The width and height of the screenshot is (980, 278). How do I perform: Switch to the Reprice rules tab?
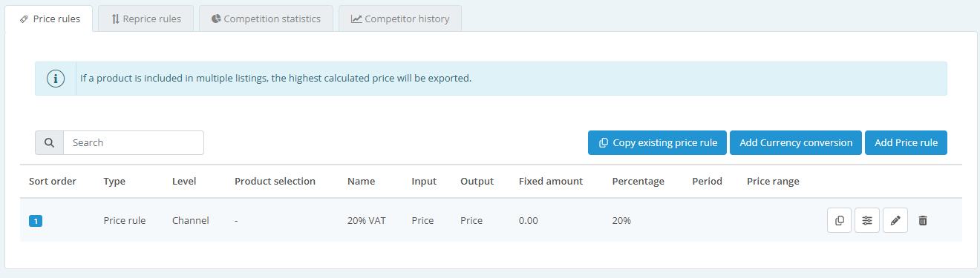[146, 19]
